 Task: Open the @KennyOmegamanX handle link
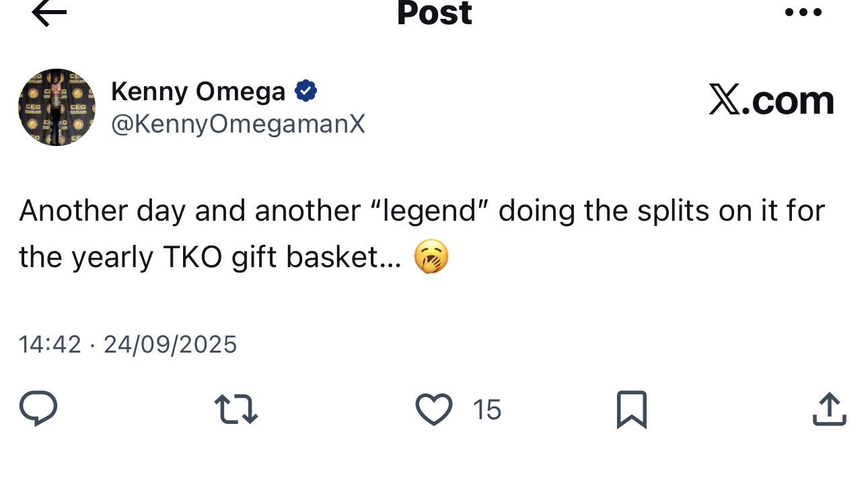pyautogui.click(x=238, y=124)
